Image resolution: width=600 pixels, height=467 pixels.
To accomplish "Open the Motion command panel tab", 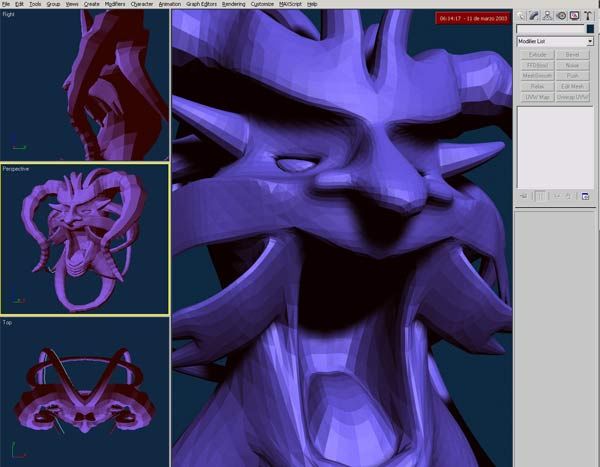I will pos(561,16).
